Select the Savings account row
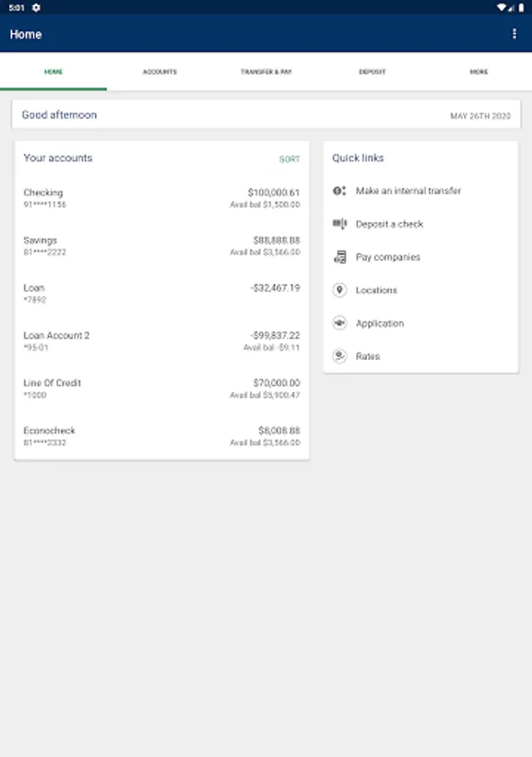The height and width of the screenshot is (757, 532). pyautogui.click(x=161, y=246)
